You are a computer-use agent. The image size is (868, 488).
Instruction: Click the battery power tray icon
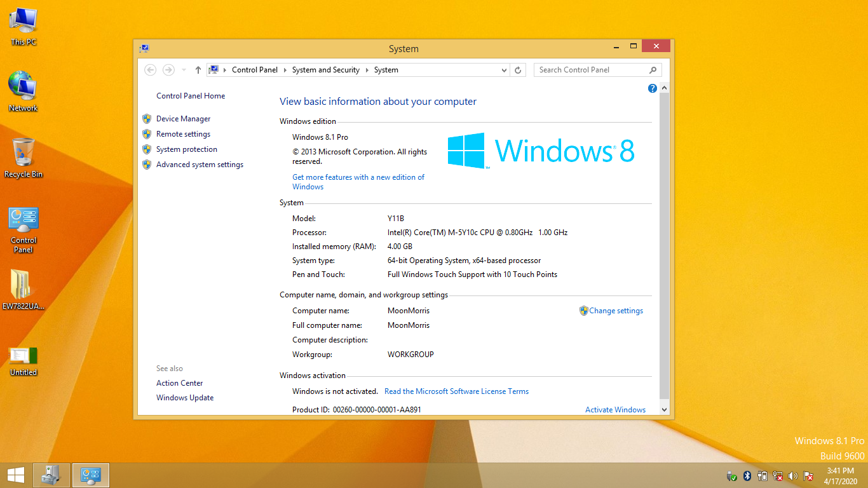763,476
